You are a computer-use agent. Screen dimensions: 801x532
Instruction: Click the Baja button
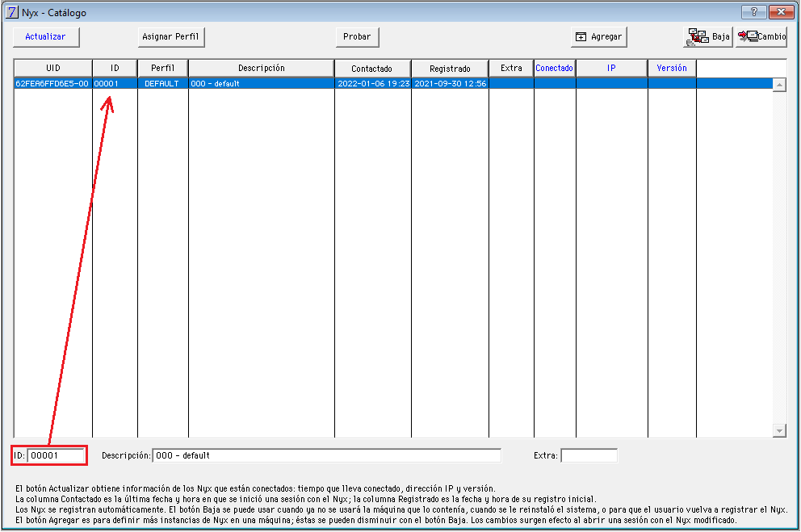pyautogui.click(x=708, y=37)
